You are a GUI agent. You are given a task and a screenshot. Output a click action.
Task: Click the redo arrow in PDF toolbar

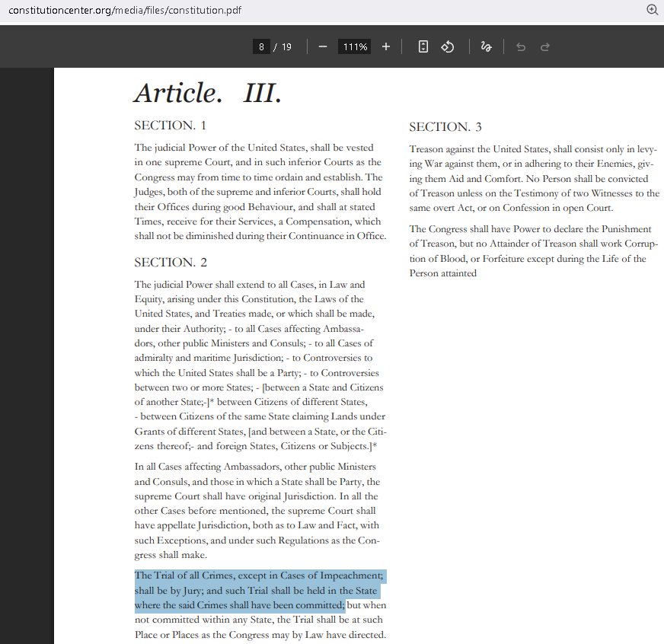(545, 46)
